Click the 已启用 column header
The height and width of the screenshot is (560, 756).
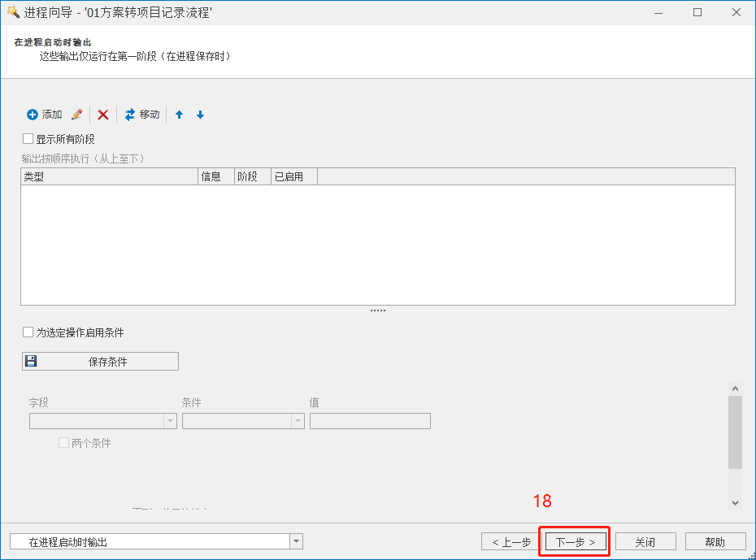pos(293,176)
